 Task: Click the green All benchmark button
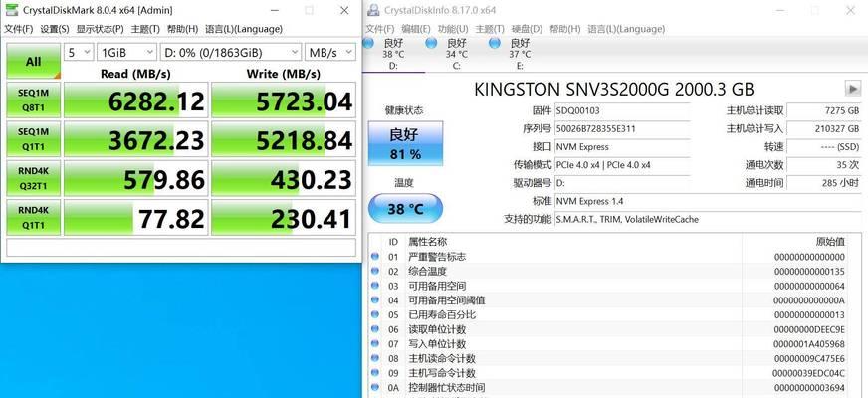(x=33, y=62)
